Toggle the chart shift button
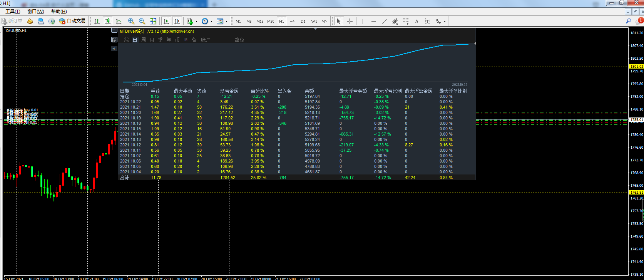Screen dimensions: 644x280 tap(177, 21)
